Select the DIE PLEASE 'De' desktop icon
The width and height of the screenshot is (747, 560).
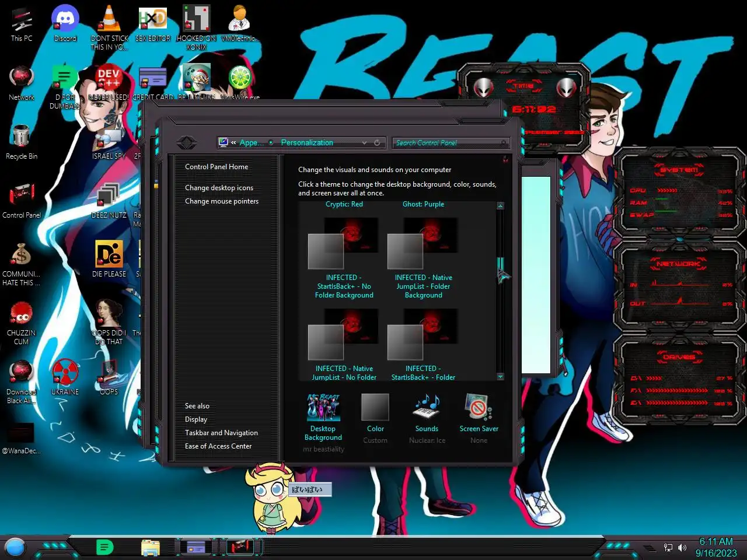(109, 260)
